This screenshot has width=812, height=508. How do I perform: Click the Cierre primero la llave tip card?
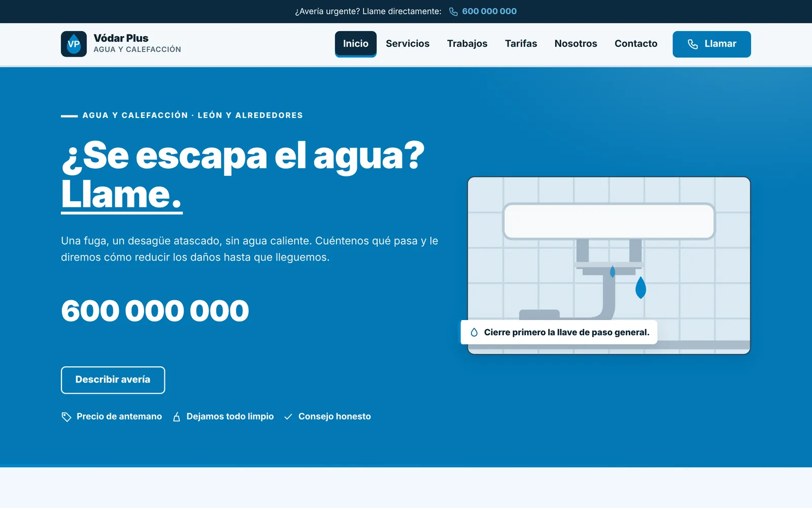point(559,332)
